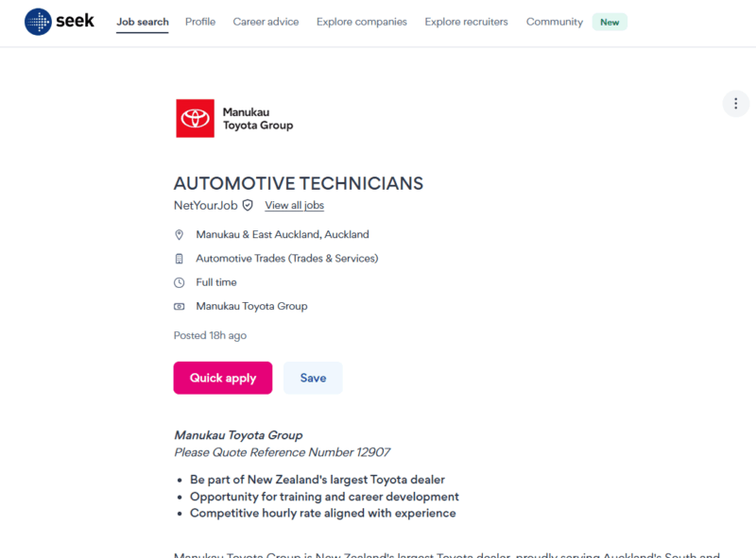756x558 pixels.
Task: Follow the View all jobs link
Action: coord(294,205)
